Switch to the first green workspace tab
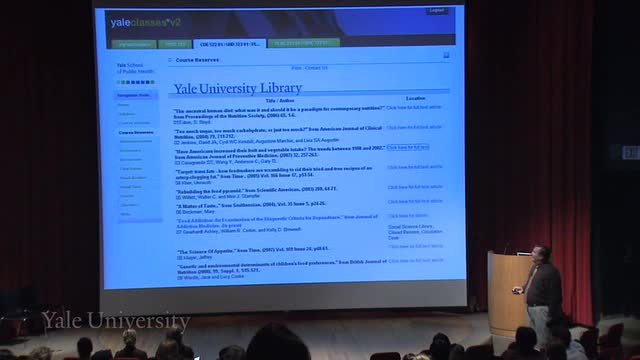 [x=134, y=44]
